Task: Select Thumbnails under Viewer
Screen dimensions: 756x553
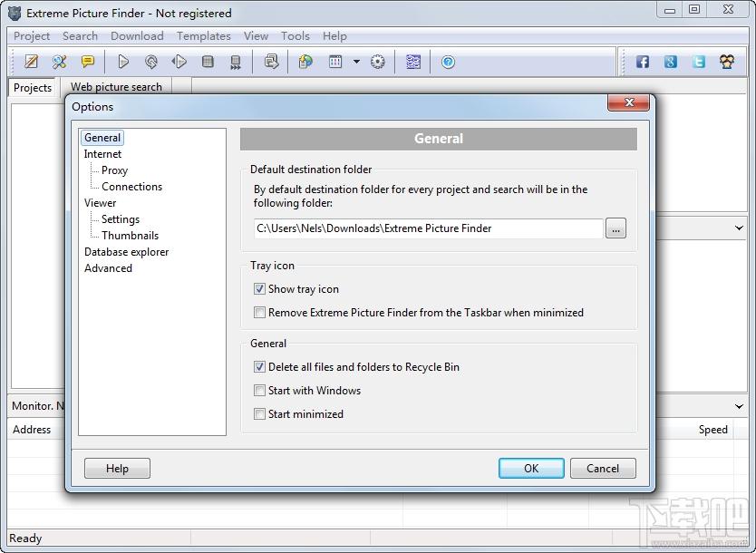Action: click(x=130, y=236)
